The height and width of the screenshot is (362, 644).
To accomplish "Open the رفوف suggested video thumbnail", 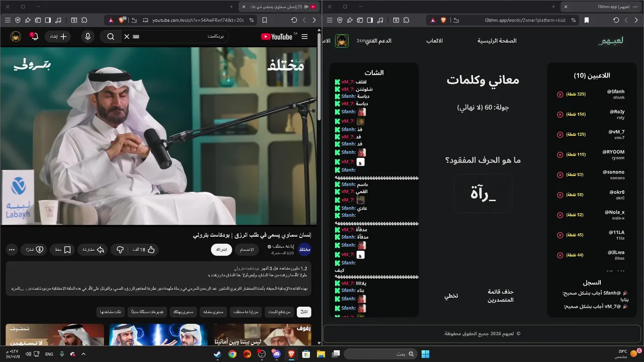I will (x=262, y=335).
